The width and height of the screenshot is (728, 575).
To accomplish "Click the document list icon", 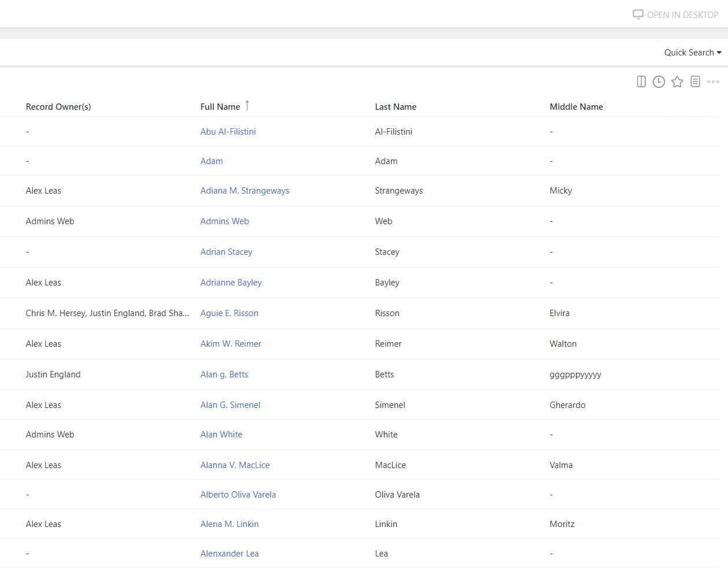I will tap(695, 81).
